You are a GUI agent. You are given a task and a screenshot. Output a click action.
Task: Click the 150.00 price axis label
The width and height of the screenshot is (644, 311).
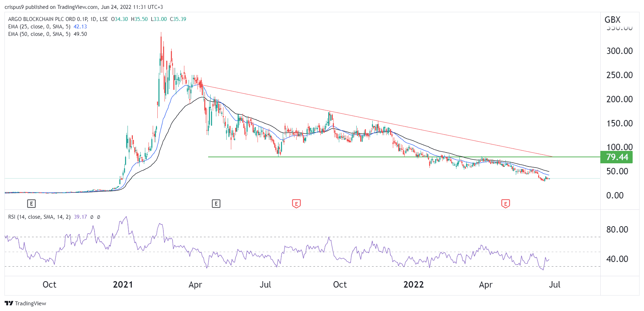619,123
